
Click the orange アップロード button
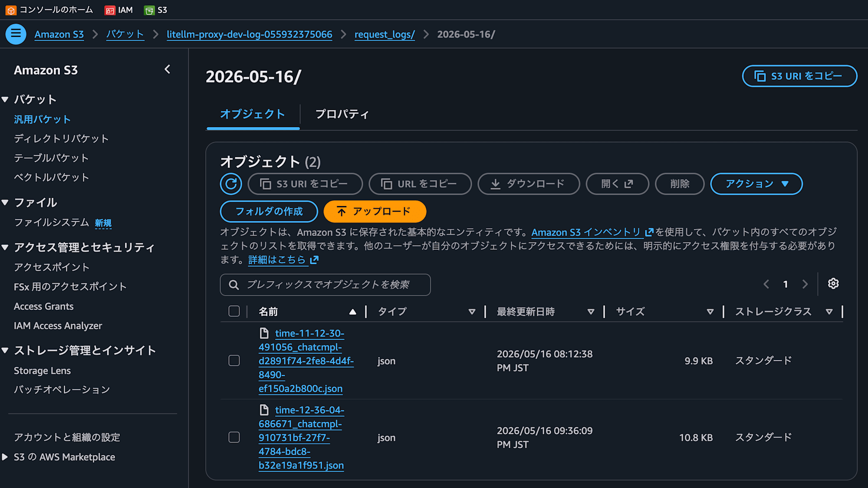pos(375,211)
